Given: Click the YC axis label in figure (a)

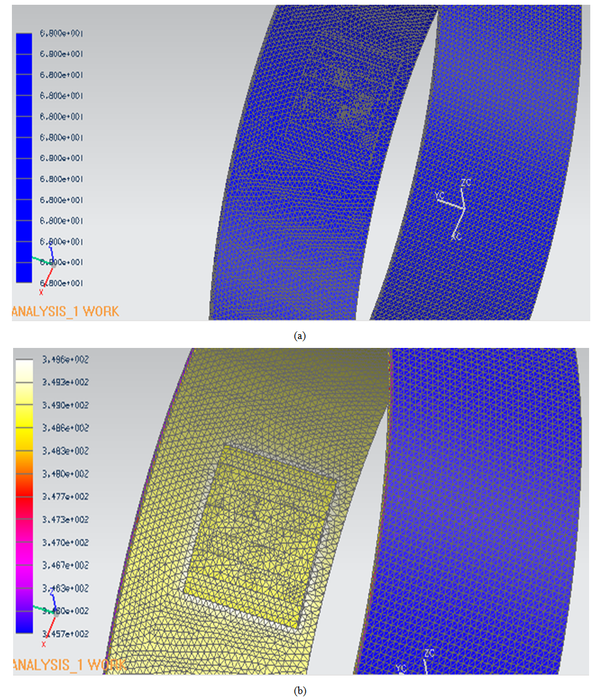Looking at the screenshot, I should (439, 195).
